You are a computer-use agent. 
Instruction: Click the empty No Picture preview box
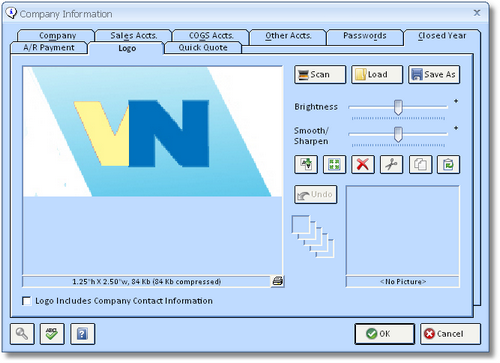coord(403,230)
